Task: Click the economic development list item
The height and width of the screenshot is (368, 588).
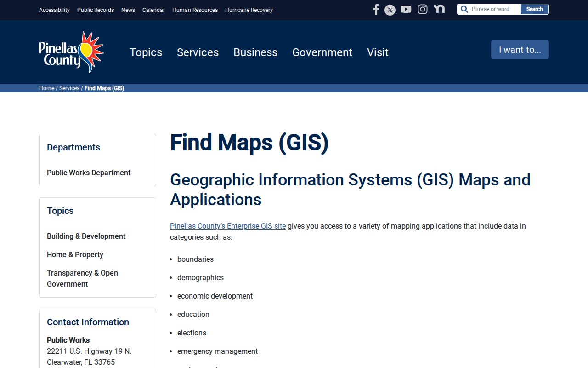Action: click(215, 296)
